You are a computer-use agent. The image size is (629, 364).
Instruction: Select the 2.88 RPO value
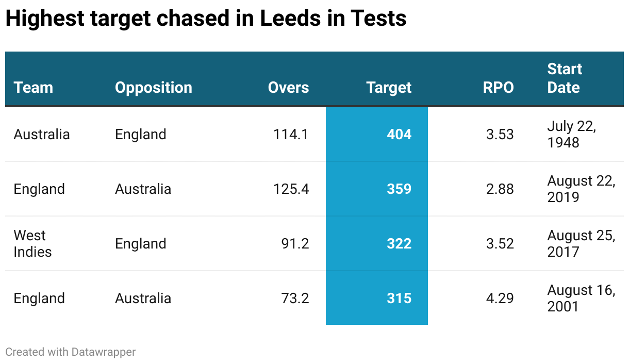click(500, 189)
